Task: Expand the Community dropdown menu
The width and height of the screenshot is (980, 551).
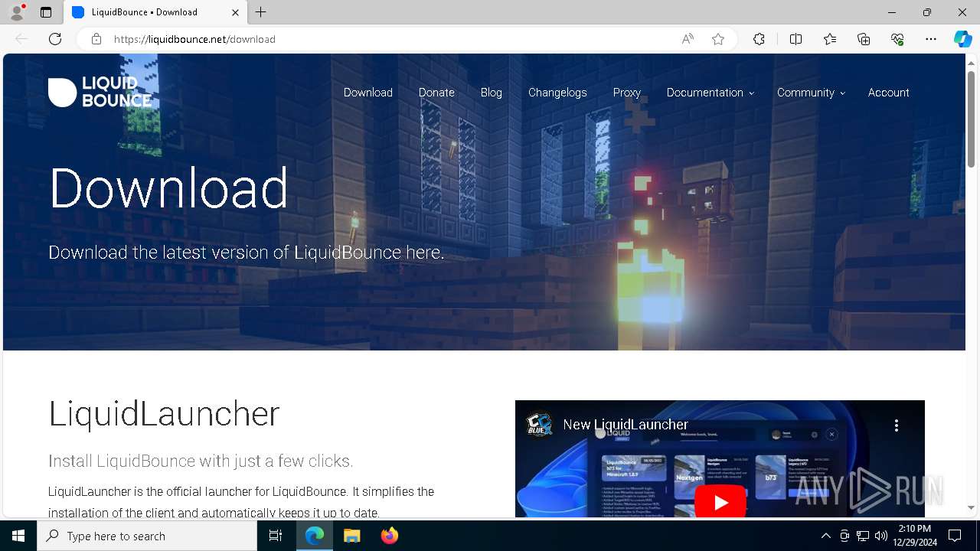Action: pos(811,93)
